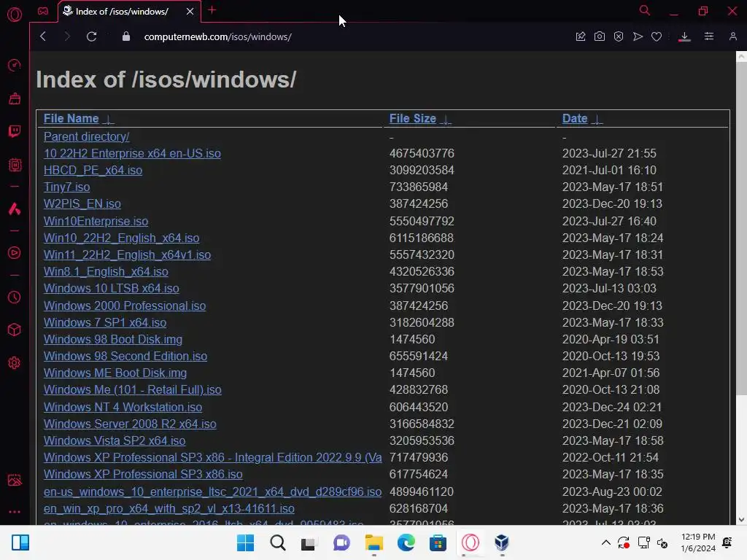Screen dimensions: 747x560
Task: Reload the current page
Action: [91, 36]
